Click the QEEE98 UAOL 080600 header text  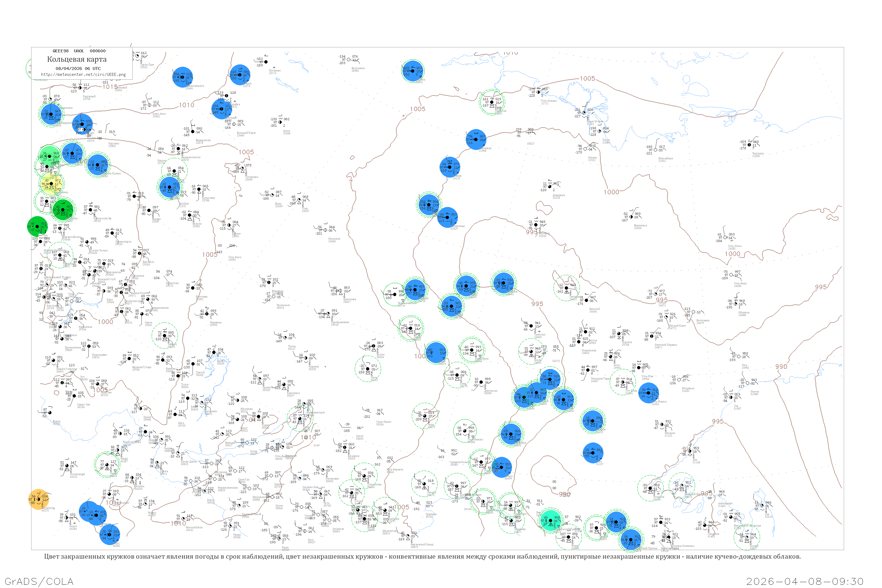[79, 51]
